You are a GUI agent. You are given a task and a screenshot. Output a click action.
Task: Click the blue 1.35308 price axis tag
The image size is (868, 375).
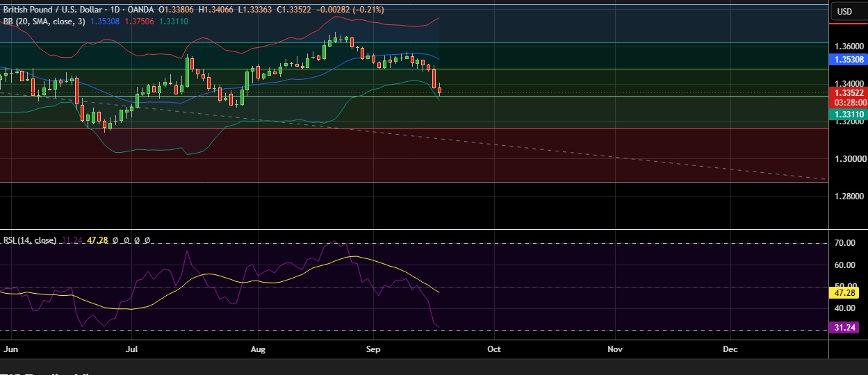click(849, 60)
